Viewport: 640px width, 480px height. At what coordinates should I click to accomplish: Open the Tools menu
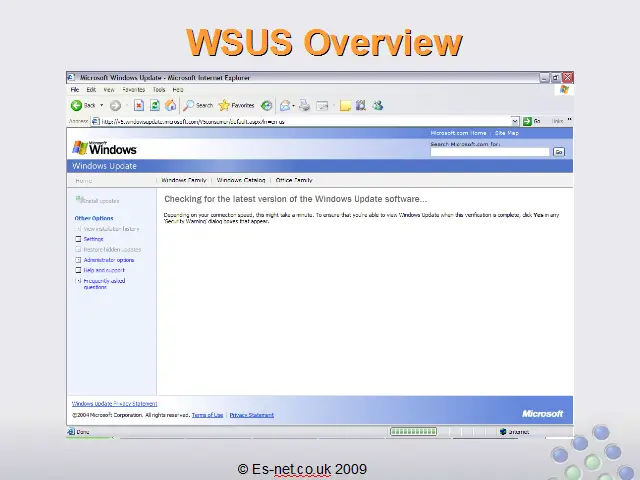click(x=159, y=90)
